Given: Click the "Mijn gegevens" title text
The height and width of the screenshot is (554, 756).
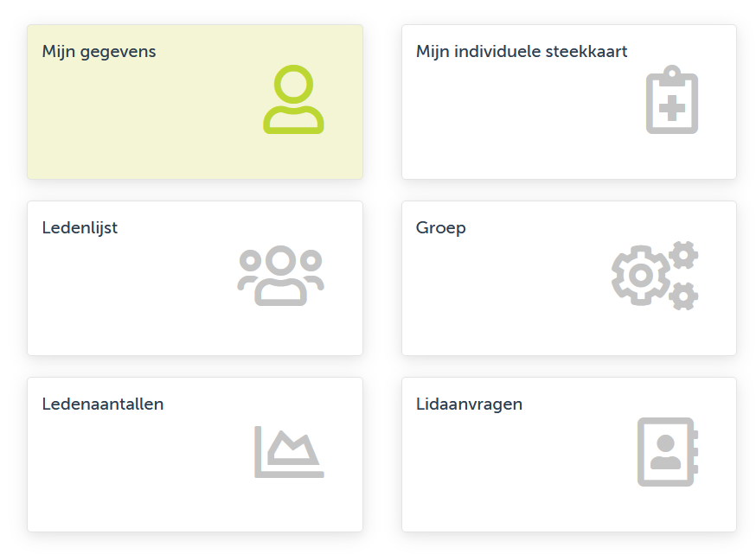Looking at the screenshot, I should click(x=99, y=52).
